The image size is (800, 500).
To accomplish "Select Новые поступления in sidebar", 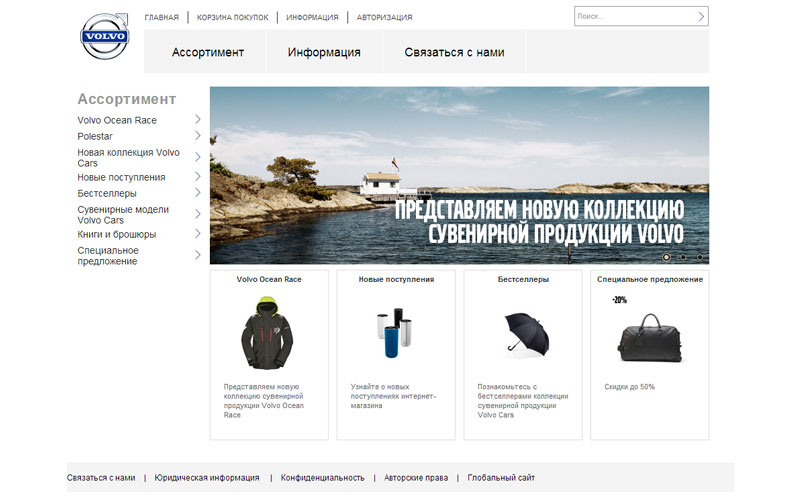I will coord(121,178).
